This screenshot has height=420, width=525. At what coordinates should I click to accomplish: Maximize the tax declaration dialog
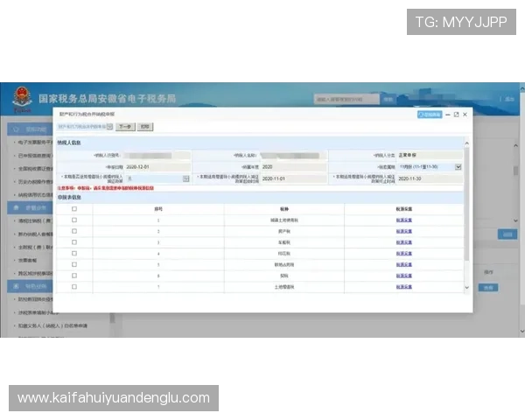[456, 115]
